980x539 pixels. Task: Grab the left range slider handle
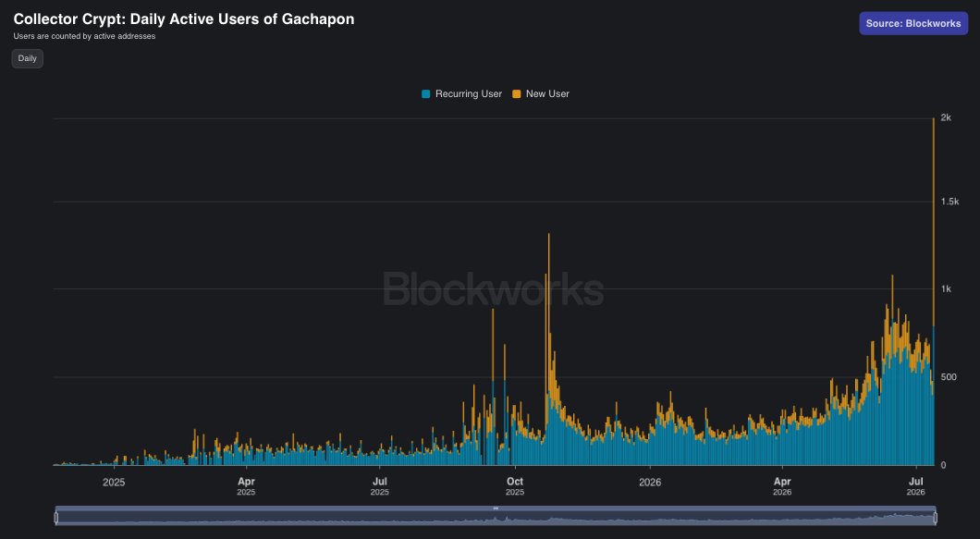[56, 518]
